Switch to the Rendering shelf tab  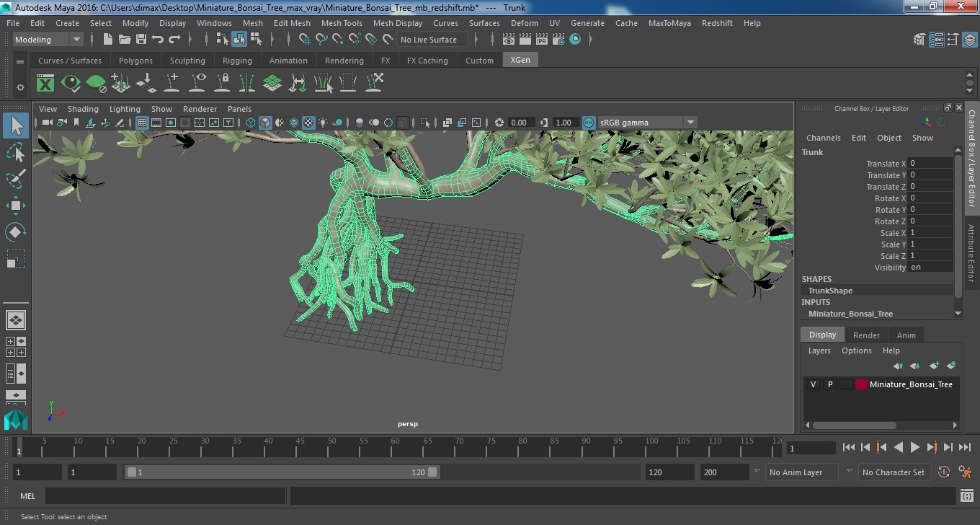click(344, 61)
